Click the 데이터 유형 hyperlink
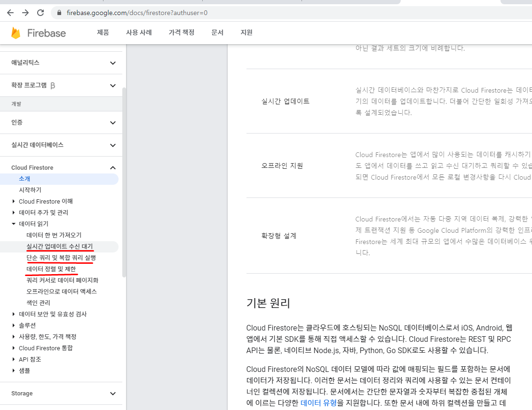 coord(318,402)
